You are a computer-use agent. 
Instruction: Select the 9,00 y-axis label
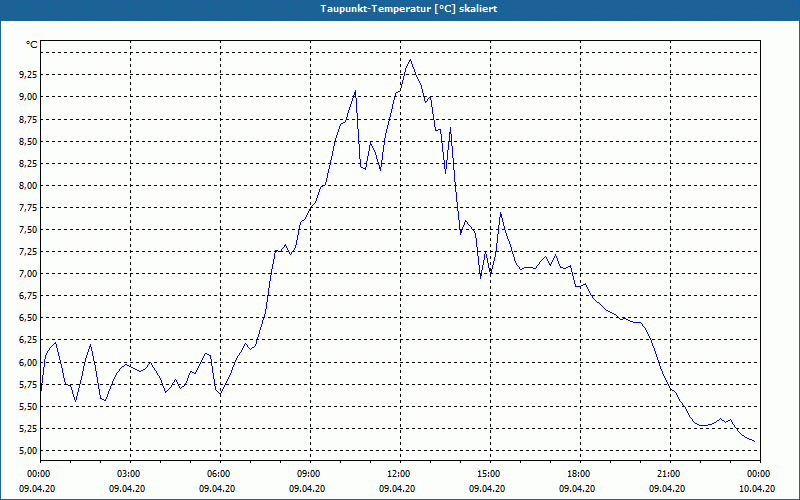coord(28,97)
